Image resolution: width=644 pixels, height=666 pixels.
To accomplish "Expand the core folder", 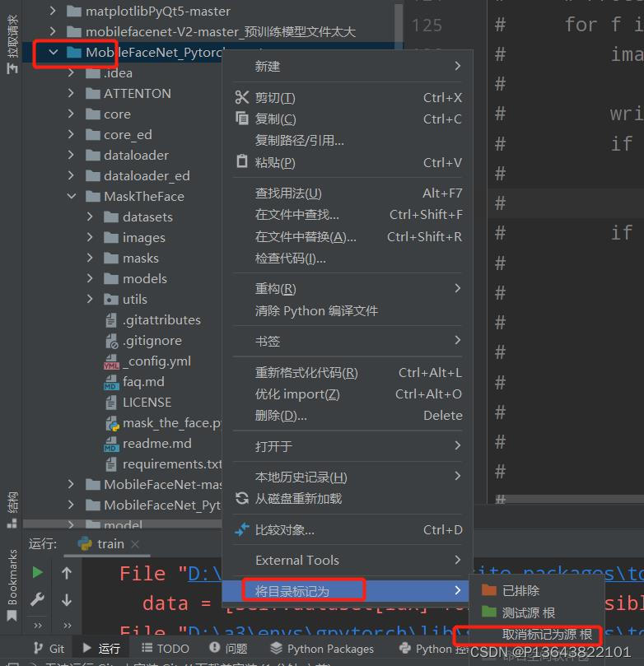I will (x=71, y=114).
